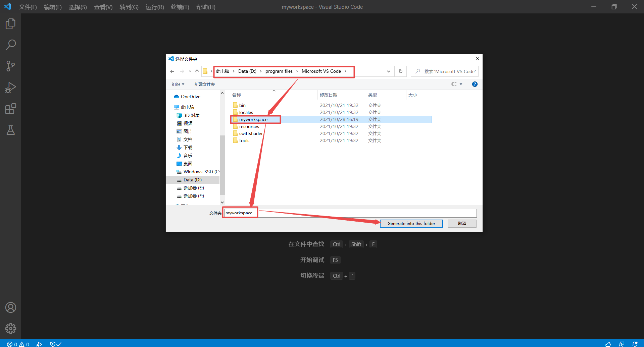
Task: Open the Testing flask view
Action: [x=10, y=130]
